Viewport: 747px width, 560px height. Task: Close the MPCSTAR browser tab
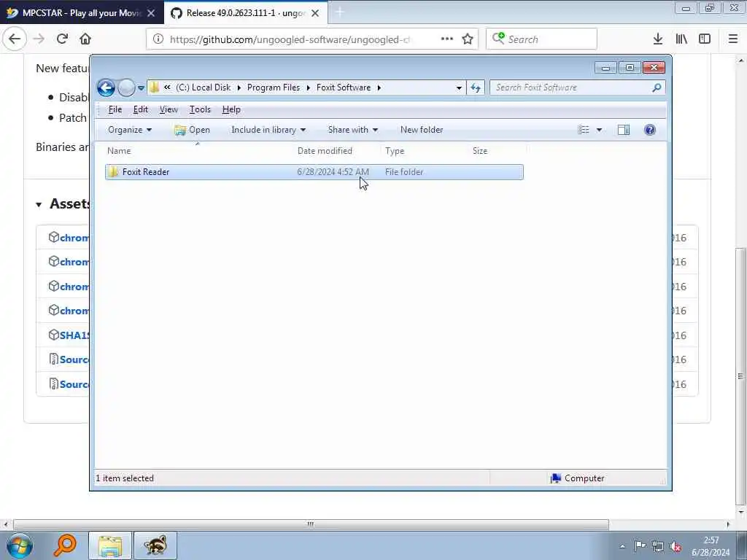click(x=151, y=13)
